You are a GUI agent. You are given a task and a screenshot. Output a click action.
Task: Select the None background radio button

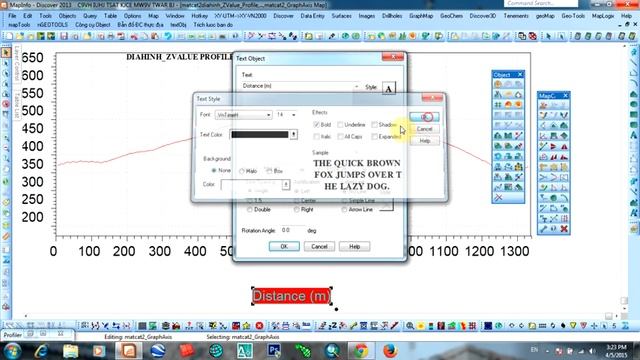coord(213,170)
